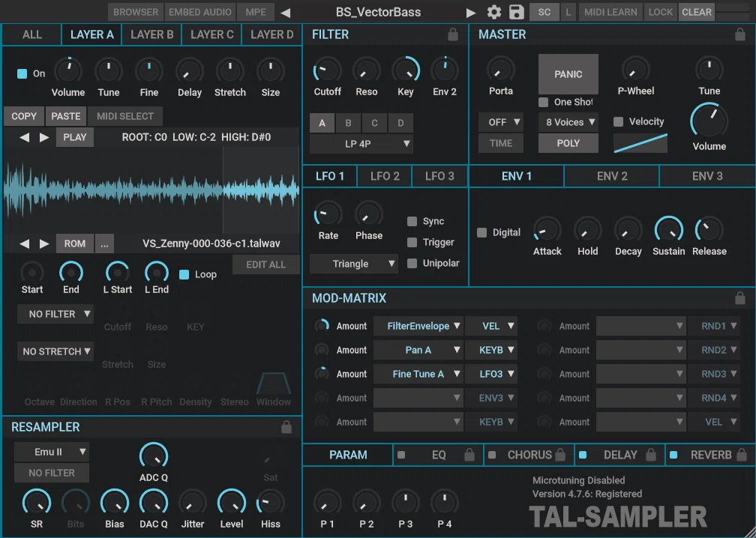
Task: Toggle the MOD-MATRIX lock icon
Action: [x=740, y=298]
